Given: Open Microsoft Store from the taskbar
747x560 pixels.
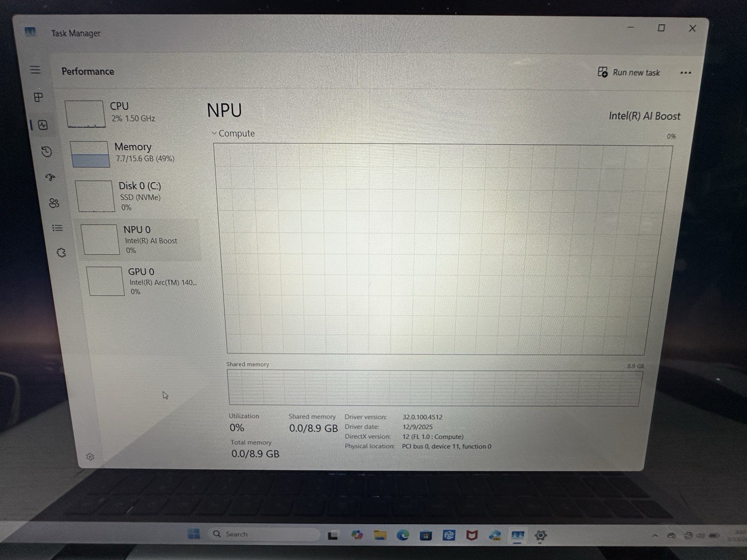Looking at the screenshot, I should tap(426, 535).
